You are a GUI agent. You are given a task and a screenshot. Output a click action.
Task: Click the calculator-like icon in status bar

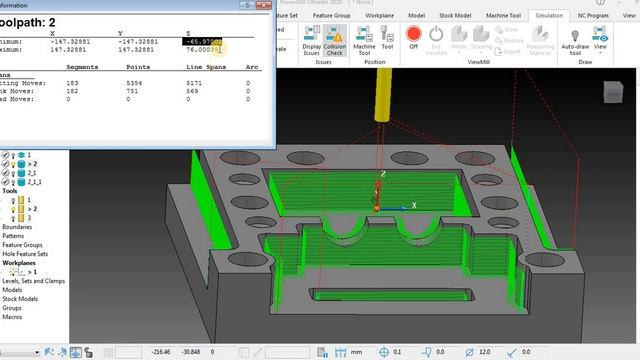tap(322, 352)
